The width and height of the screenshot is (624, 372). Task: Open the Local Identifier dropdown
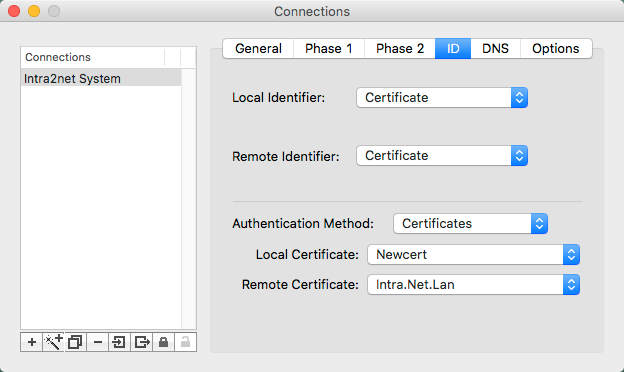pyautogui.click(x=442, y=97)
